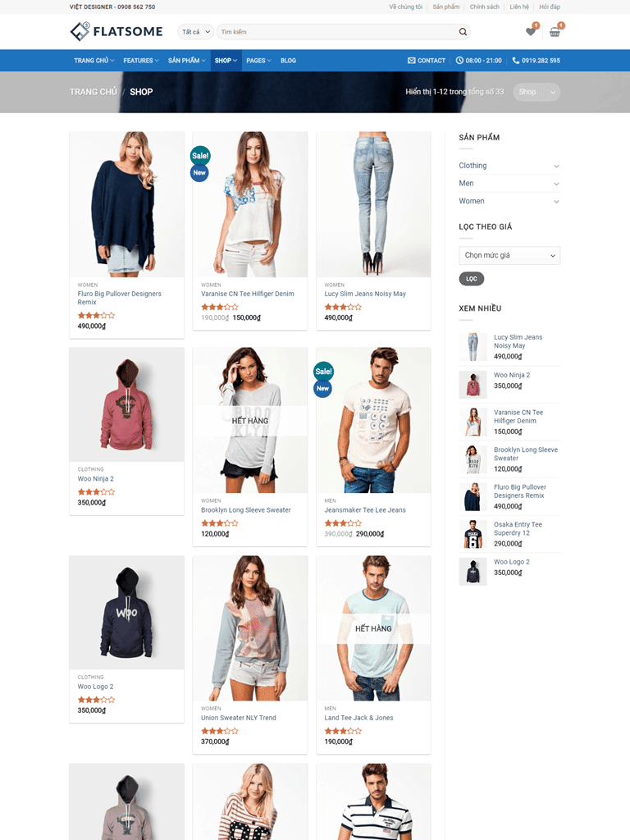Click the 'Lọc' filter button
This screenshot has height=840, width=630.
pos(472,279)
